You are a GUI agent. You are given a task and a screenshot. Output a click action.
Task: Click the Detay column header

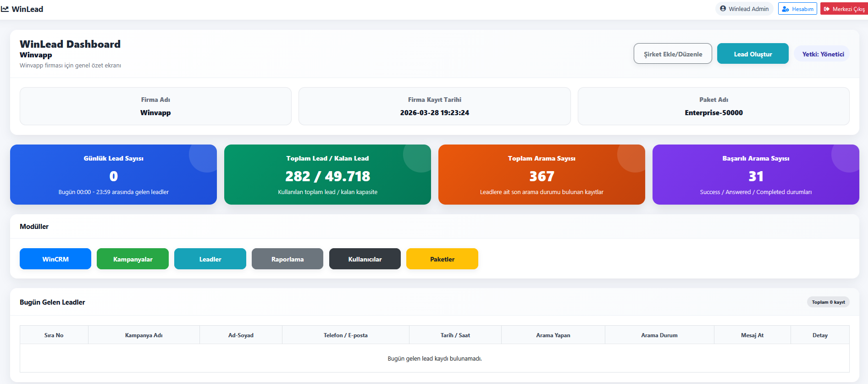tap(820, 335)
